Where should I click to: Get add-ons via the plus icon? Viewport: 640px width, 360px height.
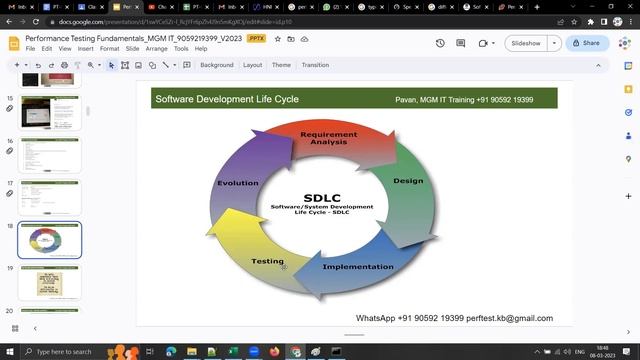[x=629, y=196]
